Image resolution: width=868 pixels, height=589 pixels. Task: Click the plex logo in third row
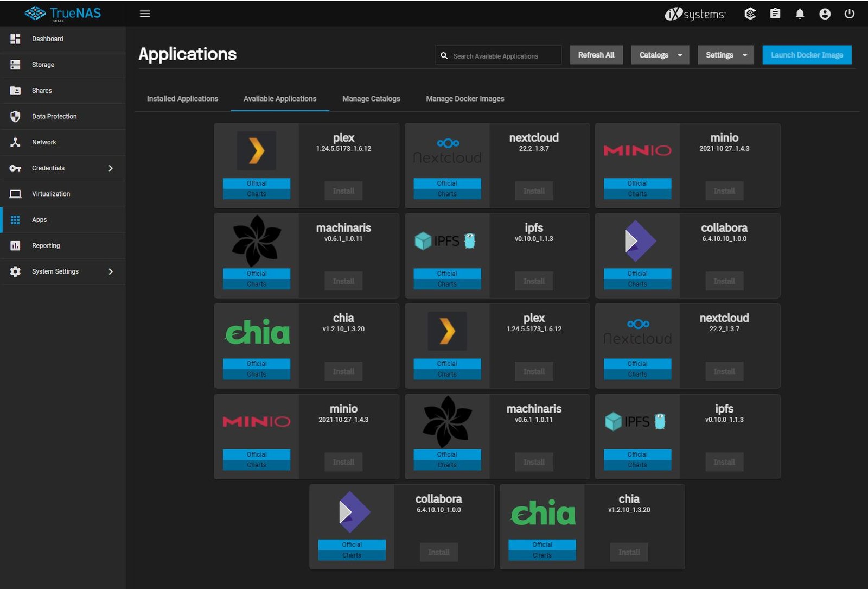(447, 331)
